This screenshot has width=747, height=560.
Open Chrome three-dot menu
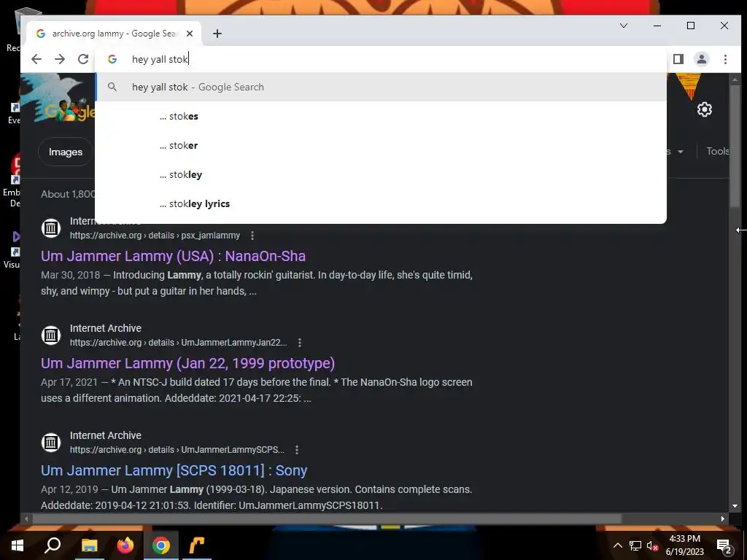coord(725,59)
